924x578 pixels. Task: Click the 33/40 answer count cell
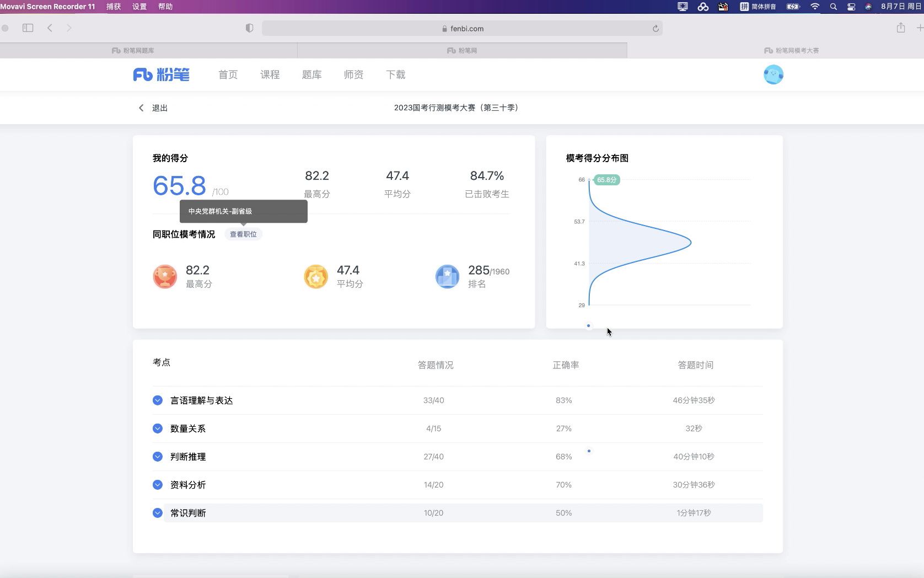(433, 400)
